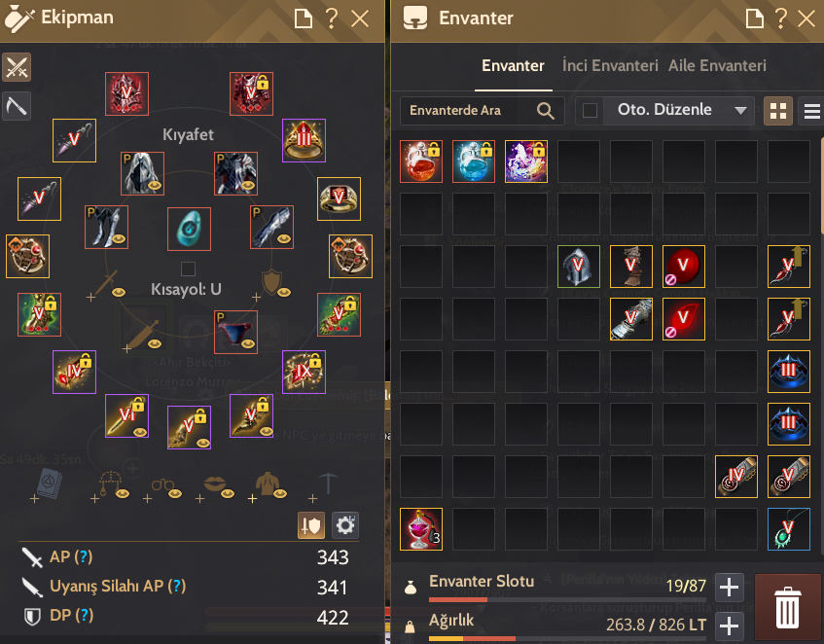The width and height of the screenshot is (824, 644).
Task: Open the equipment settings gear icon
Action: (x=345, y=525)
